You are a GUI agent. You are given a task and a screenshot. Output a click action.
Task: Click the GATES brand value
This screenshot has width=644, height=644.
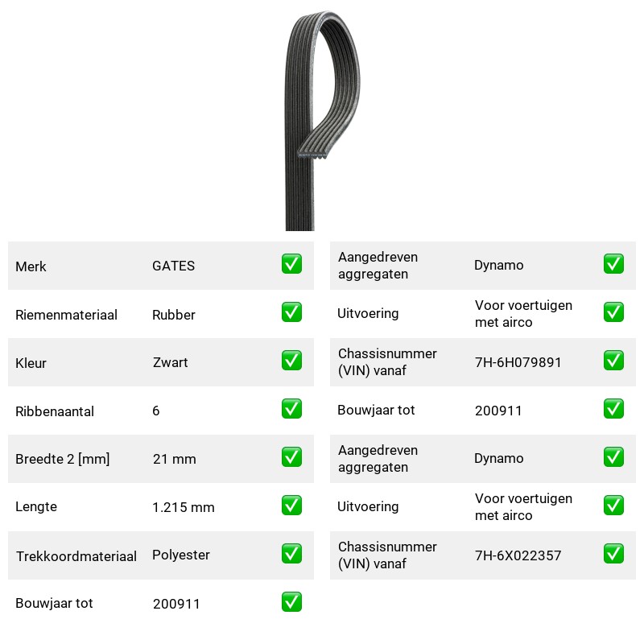(x=173, y=266)
